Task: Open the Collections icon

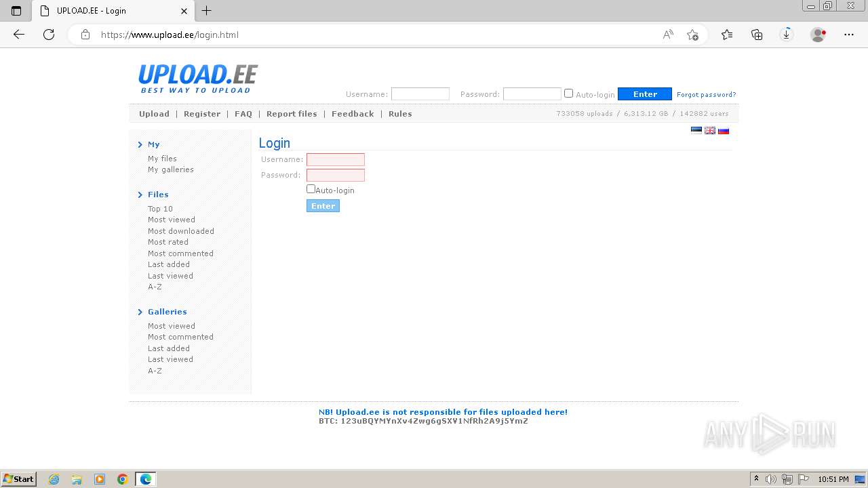Action: [757, 35]
